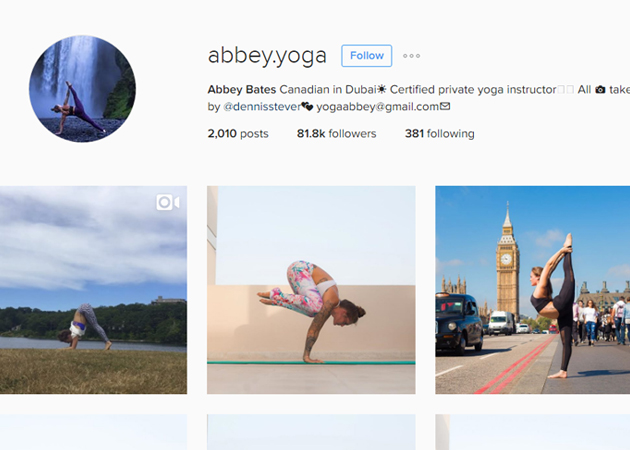This screenshot has height=450, width=630.
Task: Open the second-row left post thumbnail
Action: pos(93,432)
